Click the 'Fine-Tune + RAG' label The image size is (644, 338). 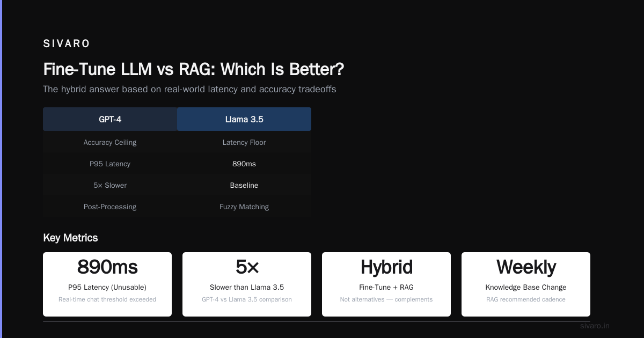386,287
